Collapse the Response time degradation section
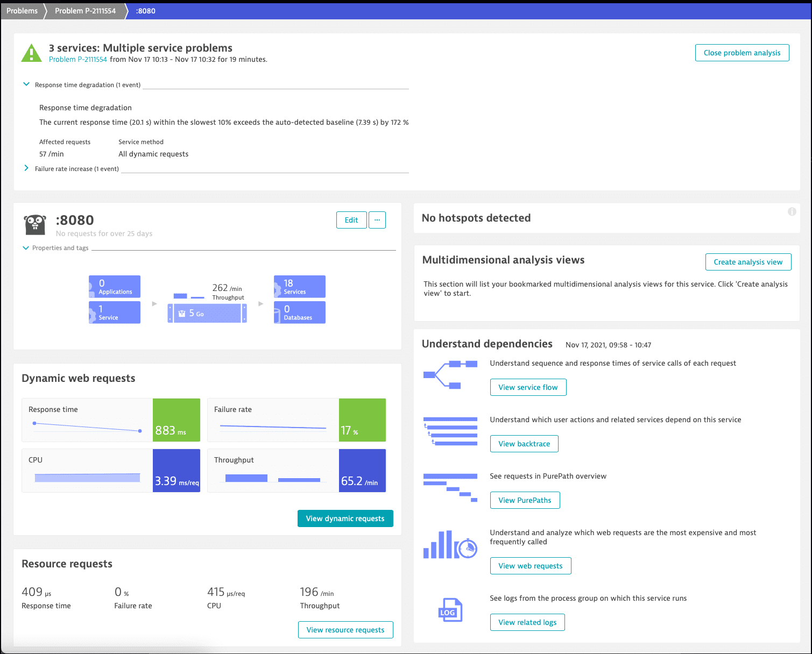The height and width of the screenshot is (654, 812). 26,84
